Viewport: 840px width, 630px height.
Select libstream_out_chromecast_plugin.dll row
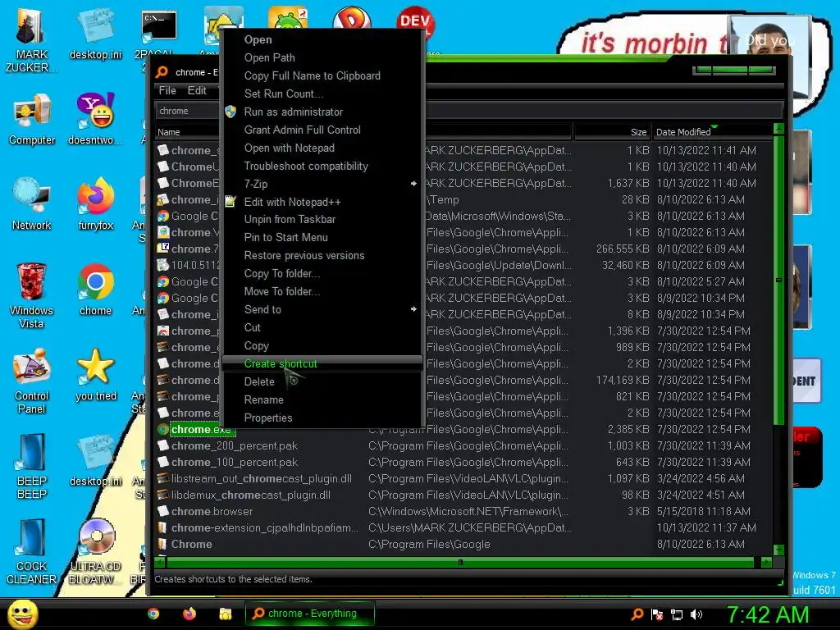(x=464, y=479)
